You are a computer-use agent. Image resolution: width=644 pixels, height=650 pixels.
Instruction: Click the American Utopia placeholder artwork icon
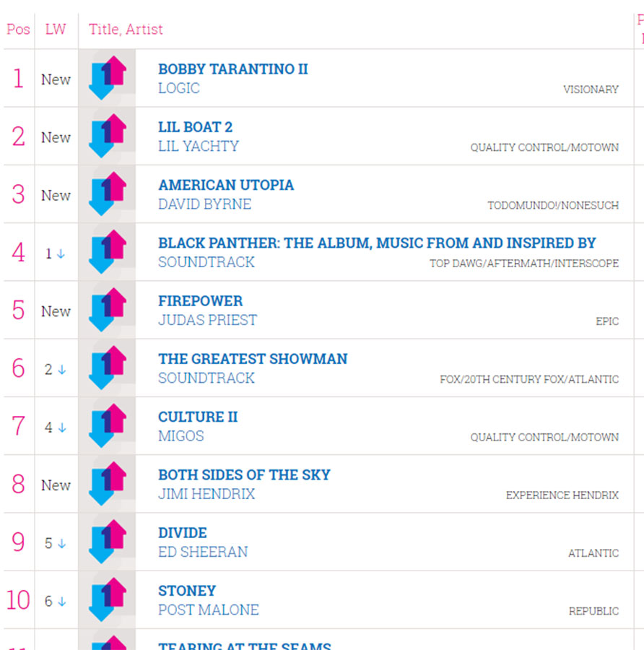[107, 194]
